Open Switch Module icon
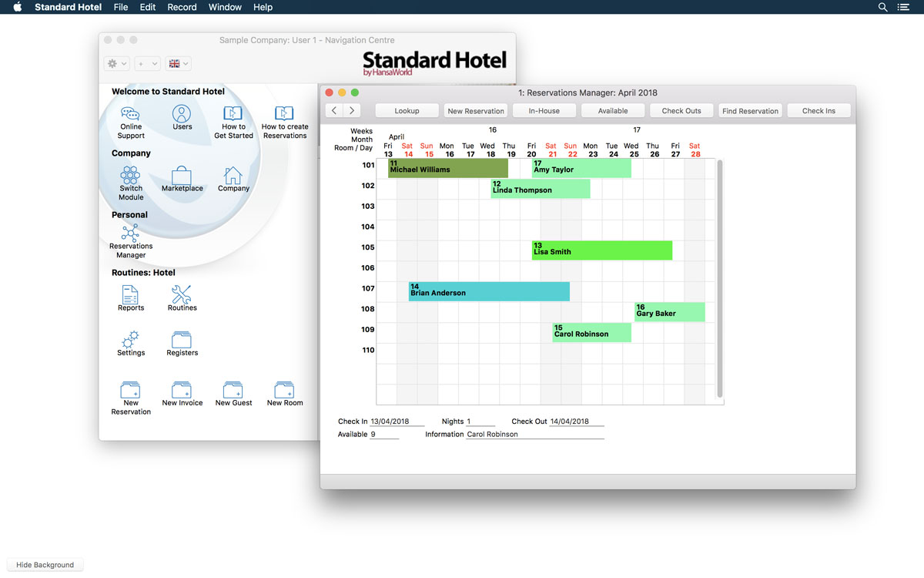This screenshot has width=924, height=578. [131, 175]
